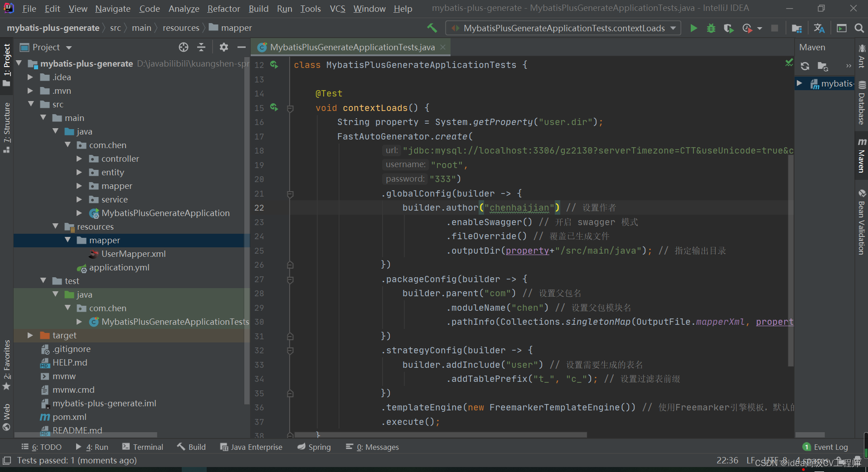Reimport Maven projects refresh icon

(x=805, y=66)
